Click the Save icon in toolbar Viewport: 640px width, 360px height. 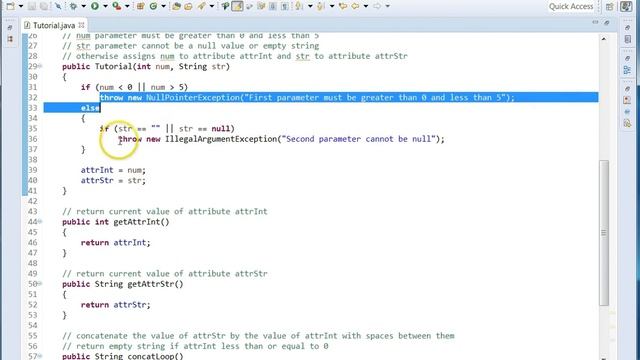point(31,6)
